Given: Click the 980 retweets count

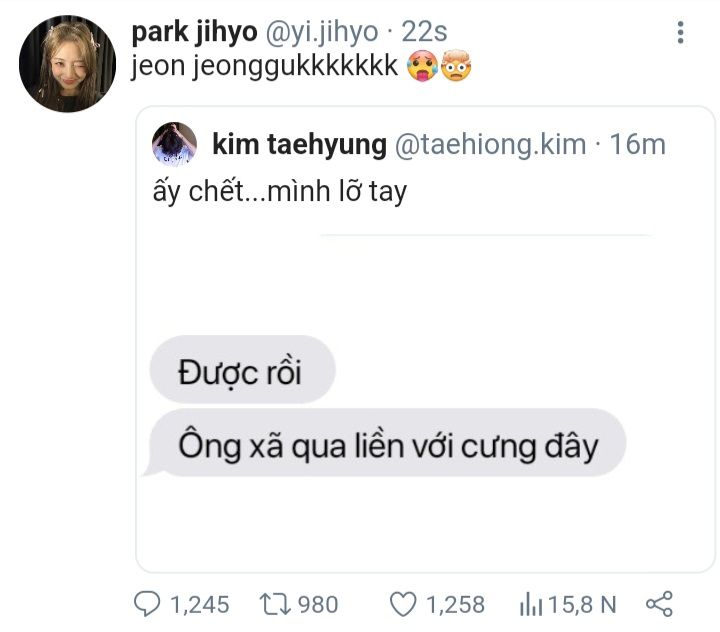Looking at the screenshot, I should [x=318, y=604].
